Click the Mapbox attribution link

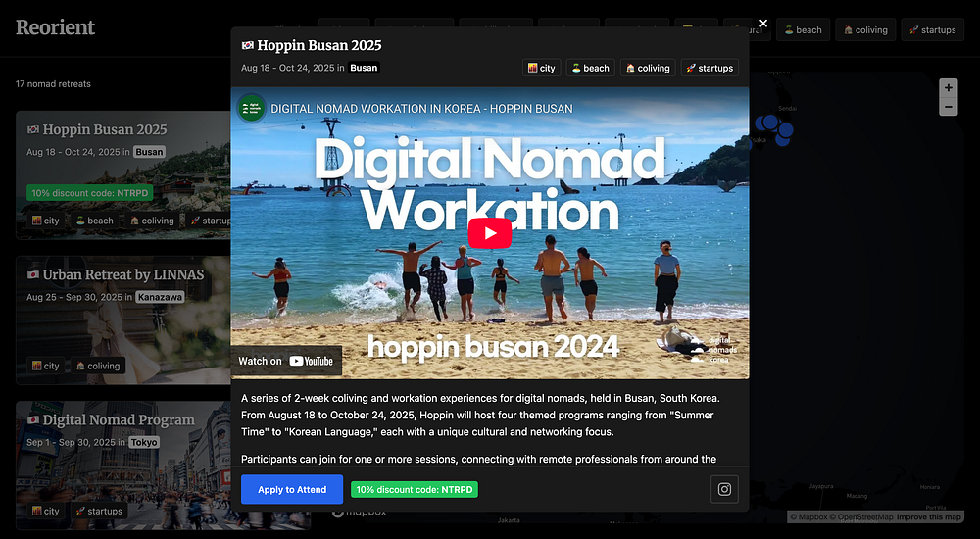808,517
